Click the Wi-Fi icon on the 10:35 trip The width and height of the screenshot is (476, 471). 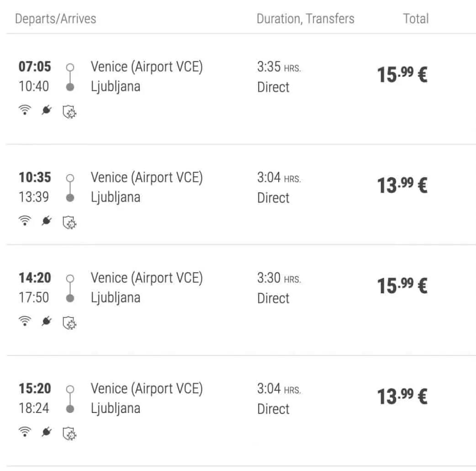[25, 222]
